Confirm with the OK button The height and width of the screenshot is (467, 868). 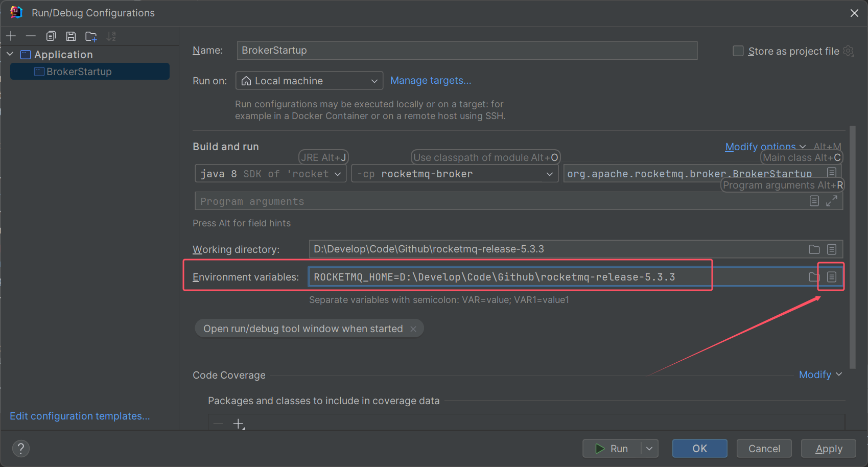tap(700, 449)
